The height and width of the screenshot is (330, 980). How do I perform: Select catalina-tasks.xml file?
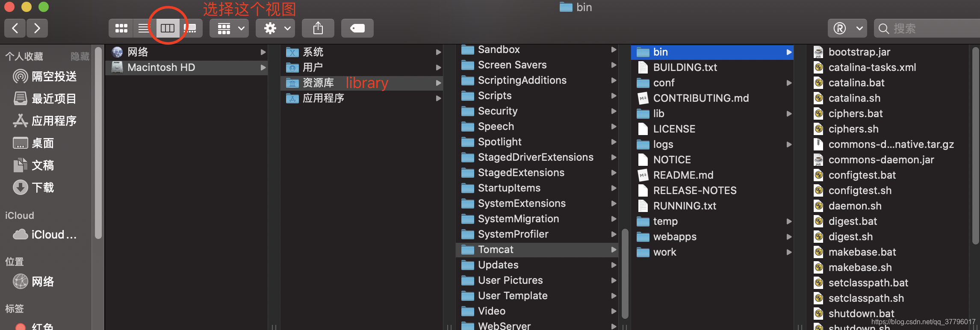tap(888, 68)
